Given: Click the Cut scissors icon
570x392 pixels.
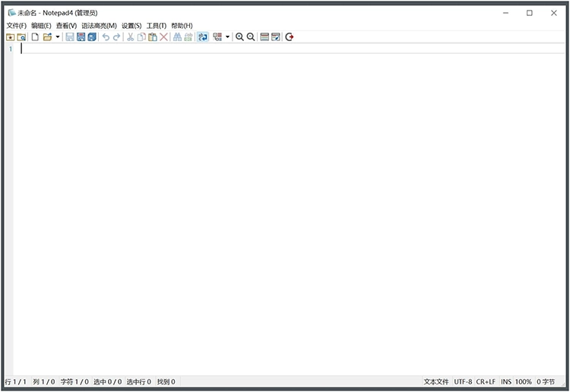Looking at the screenshot, I should pos(130,36).
